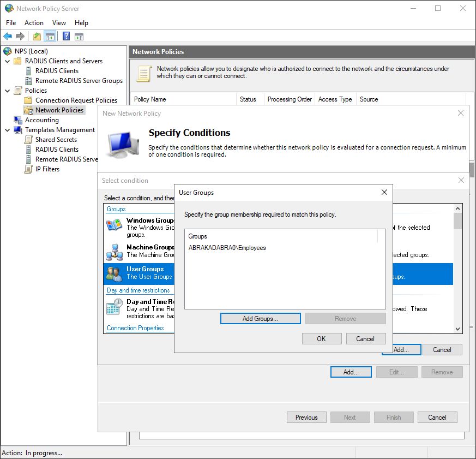This screenshot has height=459, width=476.
Task: Select Remote RADIUS Server Groups tree item
Action: point(79,81)
